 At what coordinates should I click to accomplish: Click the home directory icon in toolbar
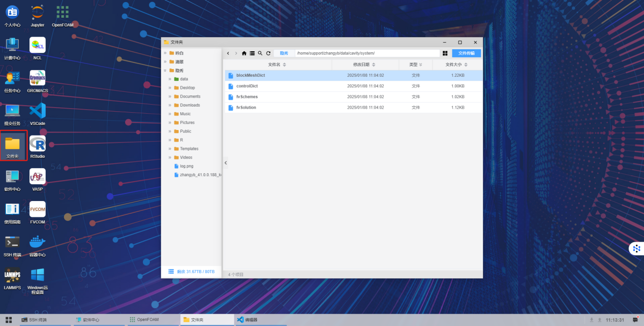(x=244, y=53)
